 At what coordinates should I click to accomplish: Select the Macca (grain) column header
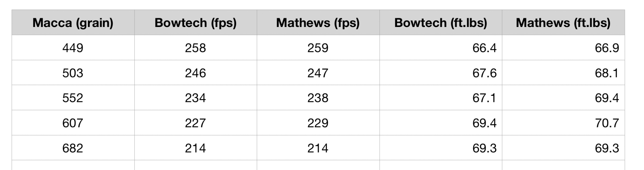point(73,23)
